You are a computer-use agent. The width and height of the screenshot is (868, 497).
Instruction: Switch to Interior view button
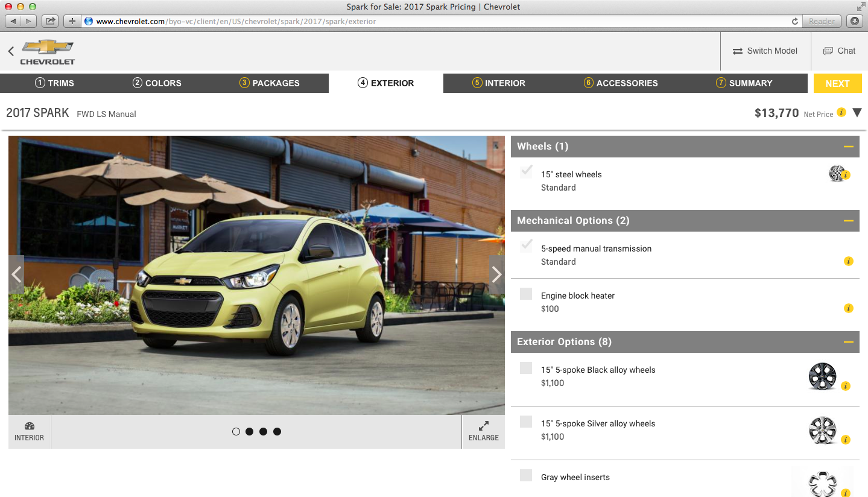[x=30, y=432]
